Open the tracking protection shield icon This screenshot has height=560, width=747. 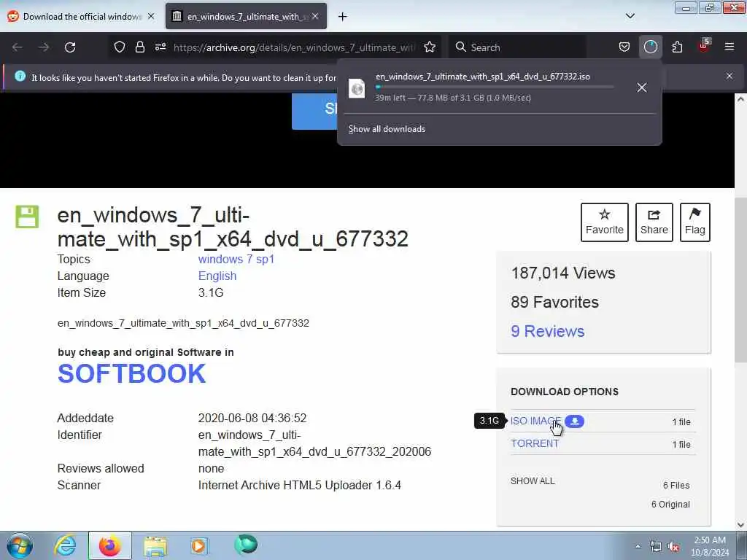[119, 47]
